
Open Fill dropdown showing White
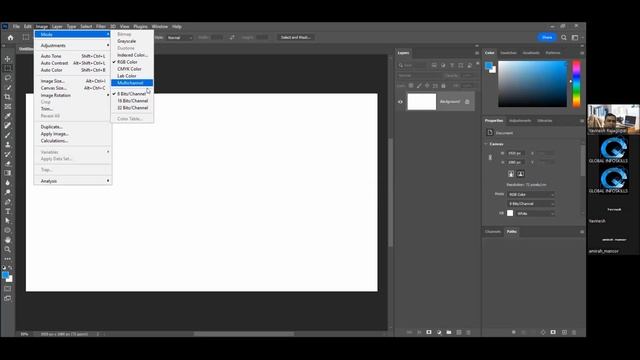tap(535, 213)
